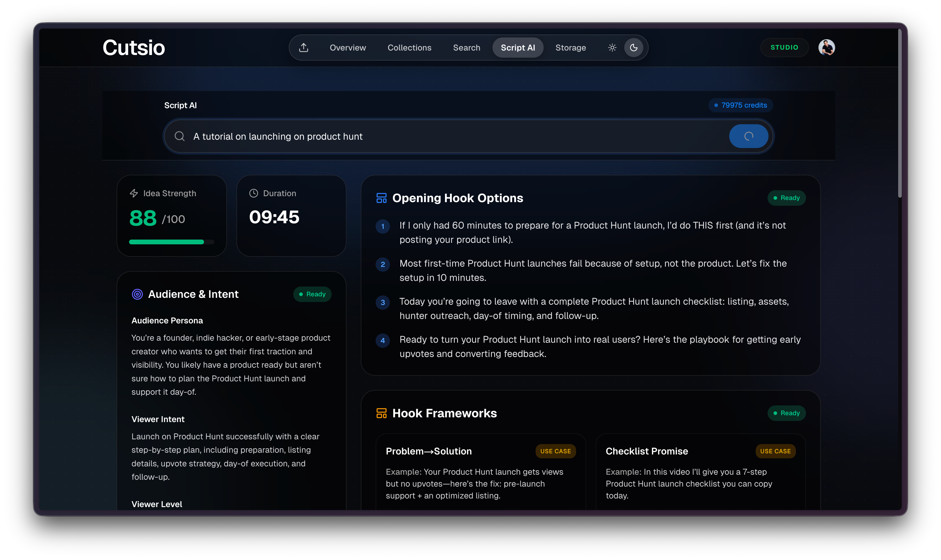Screen dimensions: 941x560
Task: Click the Audience & Intent target icon
Action: click(137, 294)
